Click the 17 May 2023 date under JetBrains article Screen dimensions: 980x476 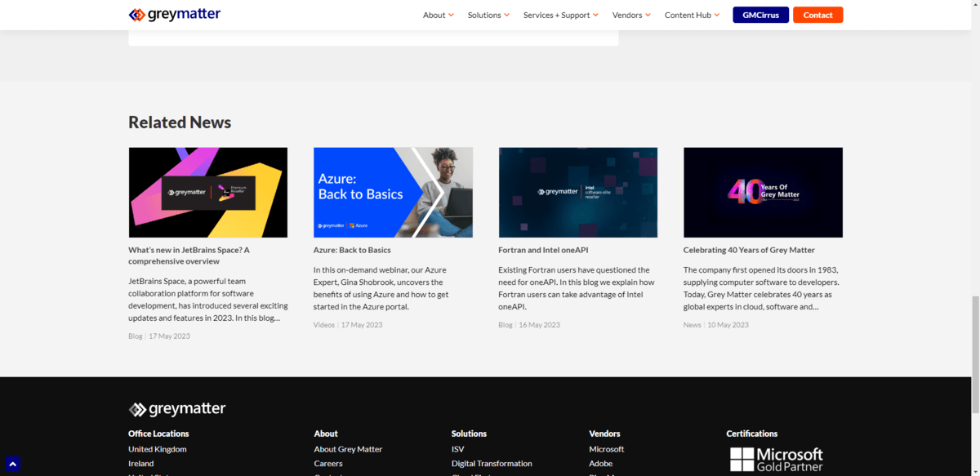tap(169, 336)
